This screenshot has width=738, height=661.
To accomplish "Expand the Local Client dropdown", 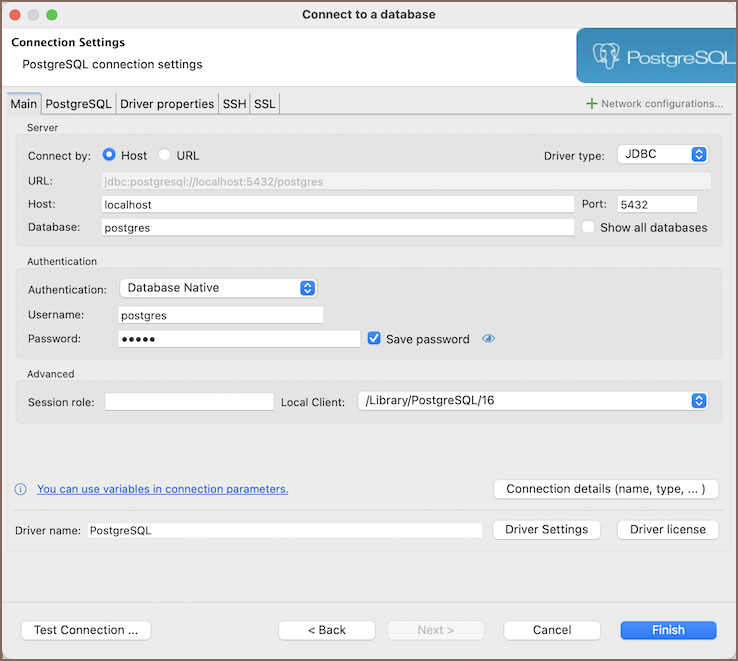I will [533, 401].
